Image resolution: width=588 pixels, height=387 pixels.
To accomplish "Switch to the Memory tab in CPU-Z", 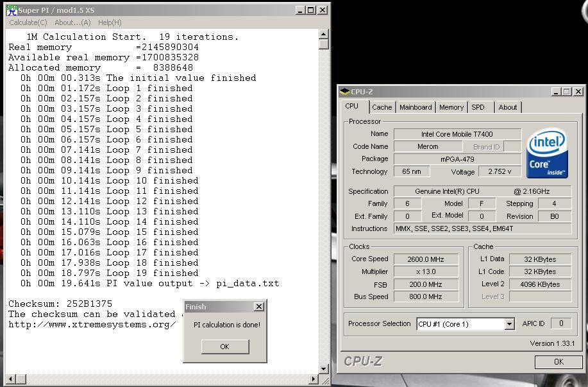I will click(x=451, y=107).
